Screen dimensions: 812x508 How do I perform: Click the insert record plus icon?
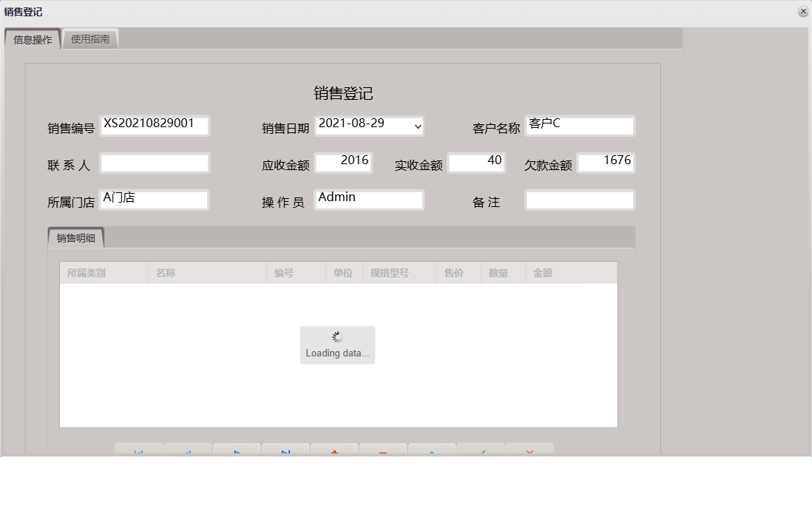coord(334,450)
